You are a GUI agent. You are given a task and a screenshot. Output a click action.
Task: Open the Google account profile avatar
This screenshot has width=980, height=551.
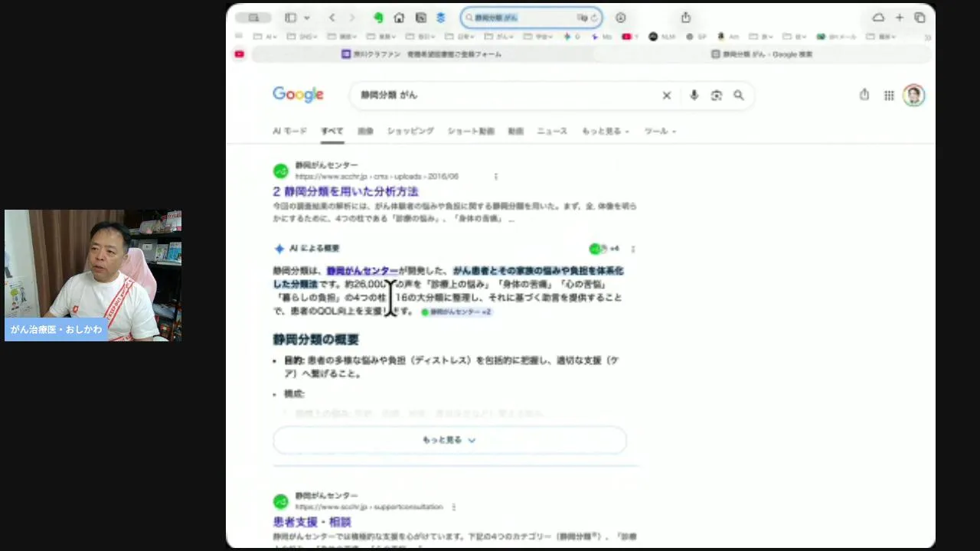click(x=913, y=95)
